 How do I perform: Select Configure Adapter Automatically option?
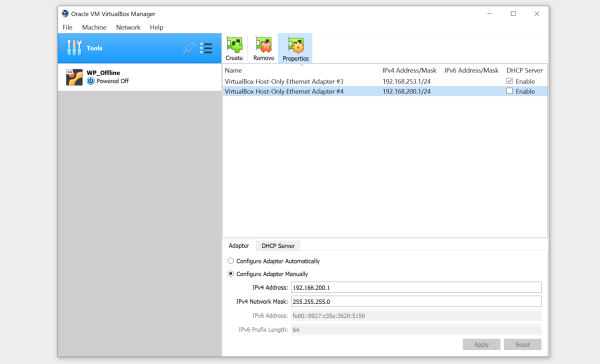click(230, 261)
